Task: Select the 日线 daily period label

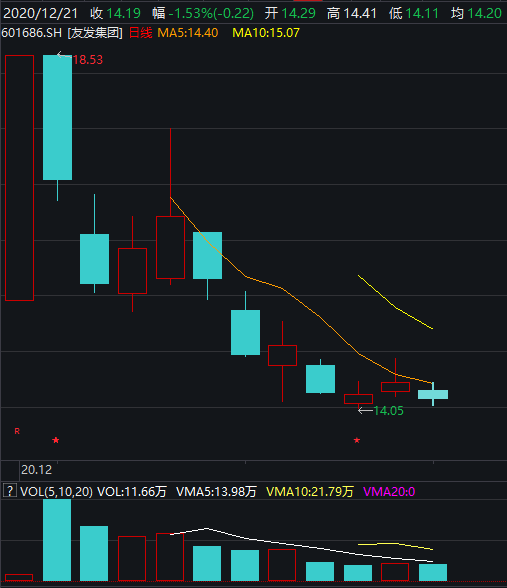Action: pyautogui.click(x=141, y=33)
